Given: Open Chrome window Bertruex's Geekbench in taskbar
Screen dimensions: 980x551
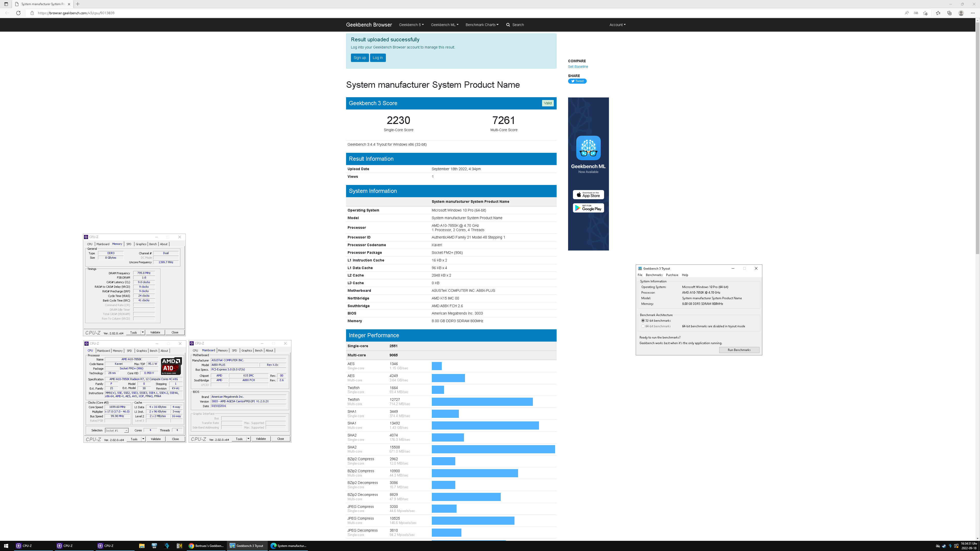Looking at the screenshot, I should tap(206, 546).
